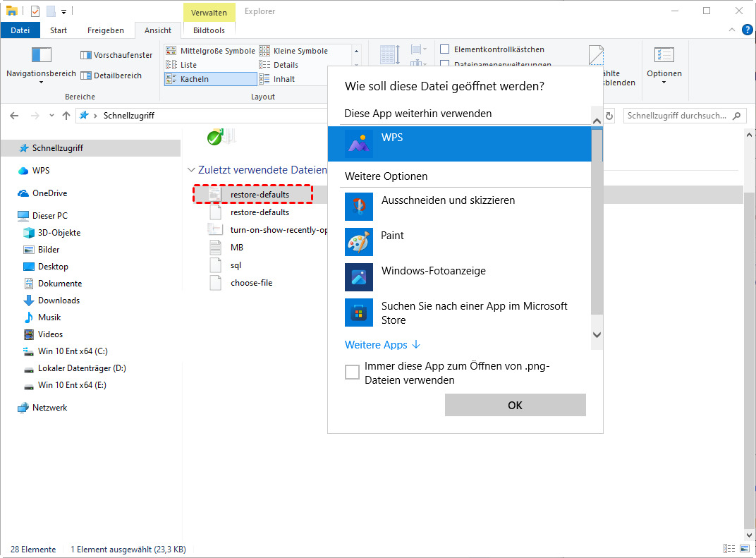Click Weitere Apps link
Screen dimensions: 756x558
[382, 345]
